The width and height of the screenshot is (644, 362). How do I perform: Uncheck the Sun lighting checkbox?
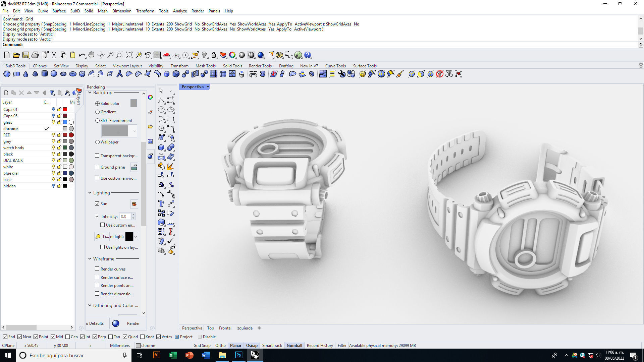(97, 203)
